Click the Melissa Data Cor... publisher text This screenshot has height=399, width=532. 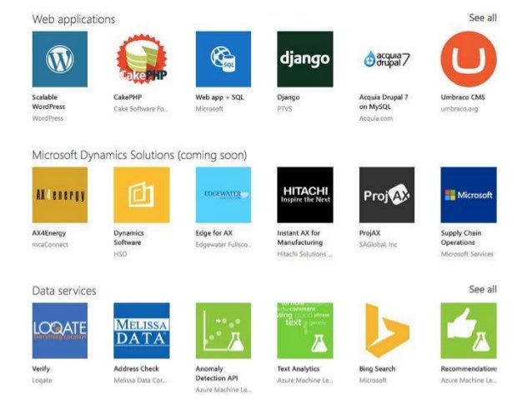[140, 381]
